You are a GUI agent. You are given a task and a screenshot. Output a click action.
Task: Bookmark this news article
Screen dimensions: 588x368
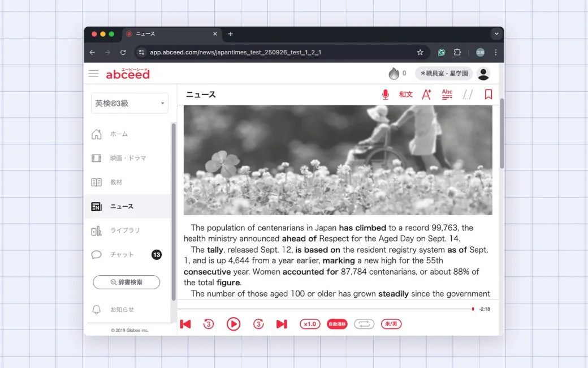coord(488,94)
